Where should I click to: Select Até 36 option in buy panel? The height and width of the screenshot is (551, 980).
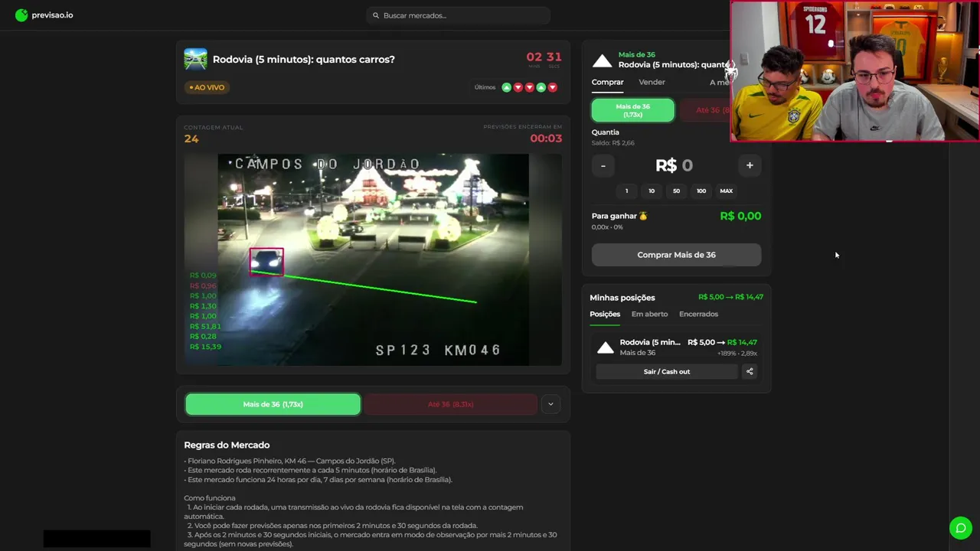tap(706, 110)
